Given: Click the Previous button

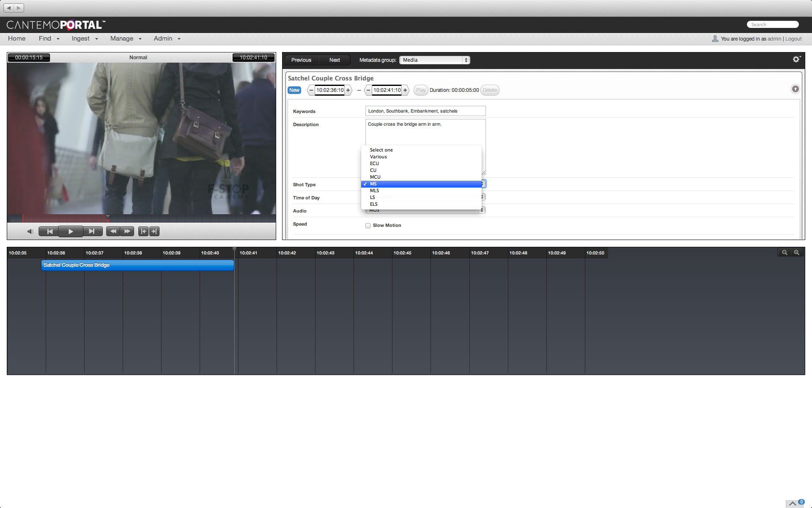Looking at the screenshot, I should 301,60.
